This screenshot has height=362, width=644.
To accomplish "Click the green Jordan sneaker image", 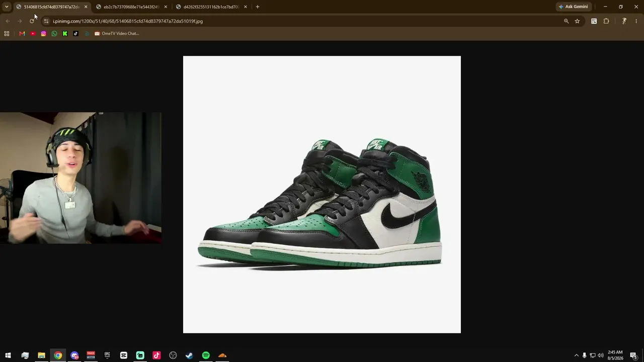I will click(322, 195).
